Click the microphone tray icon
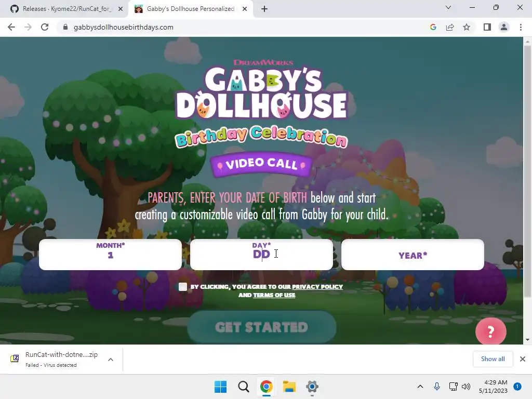Viewport: 532px width, 399px height. pyautogui.click(x=437, y=387)
